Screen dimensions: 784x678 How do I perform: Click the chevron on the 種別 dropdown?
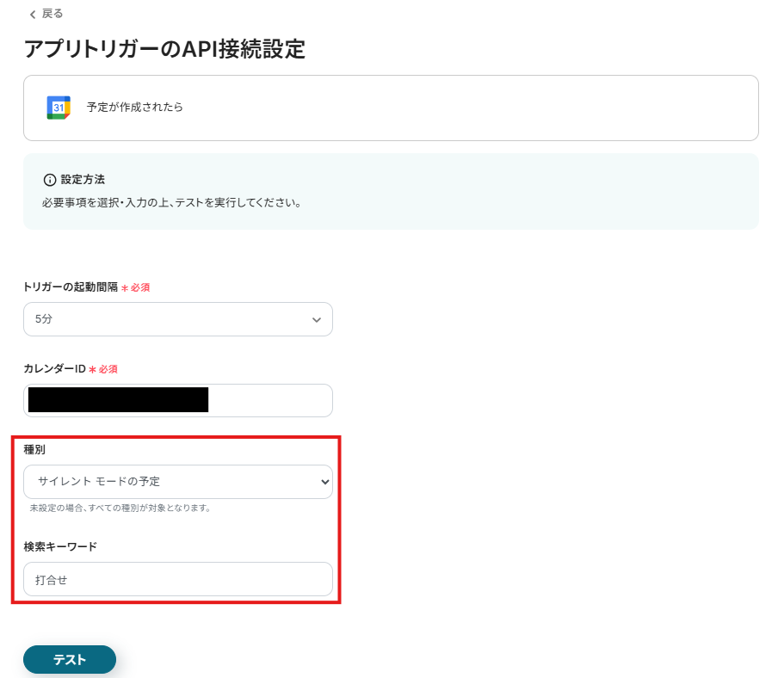click(318, 483)
